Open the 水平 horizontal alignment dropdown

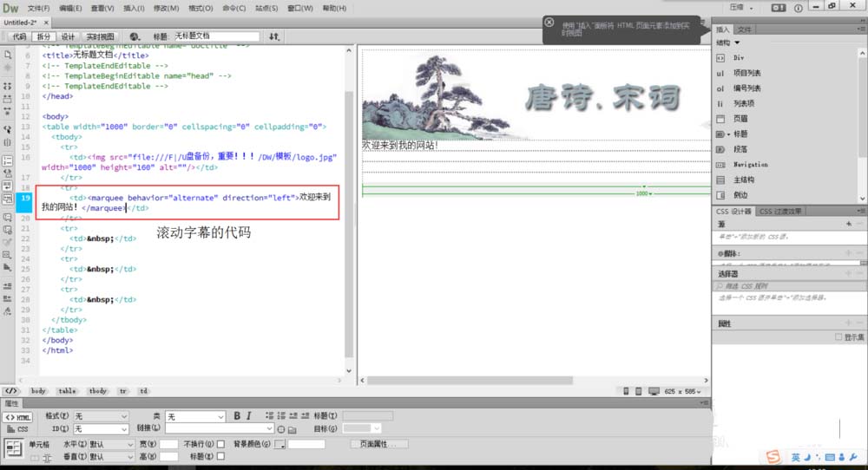point(111,444)
